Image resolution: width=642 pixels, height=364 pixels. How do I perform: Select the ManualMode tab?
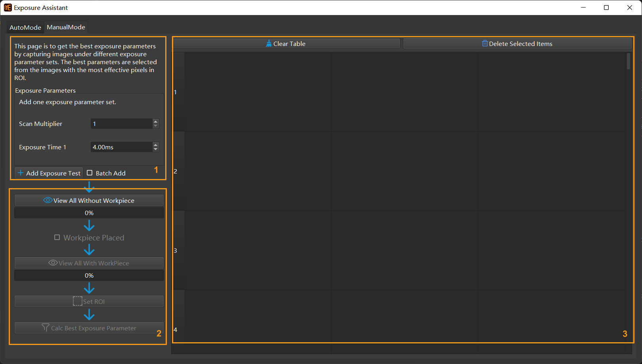66,27
